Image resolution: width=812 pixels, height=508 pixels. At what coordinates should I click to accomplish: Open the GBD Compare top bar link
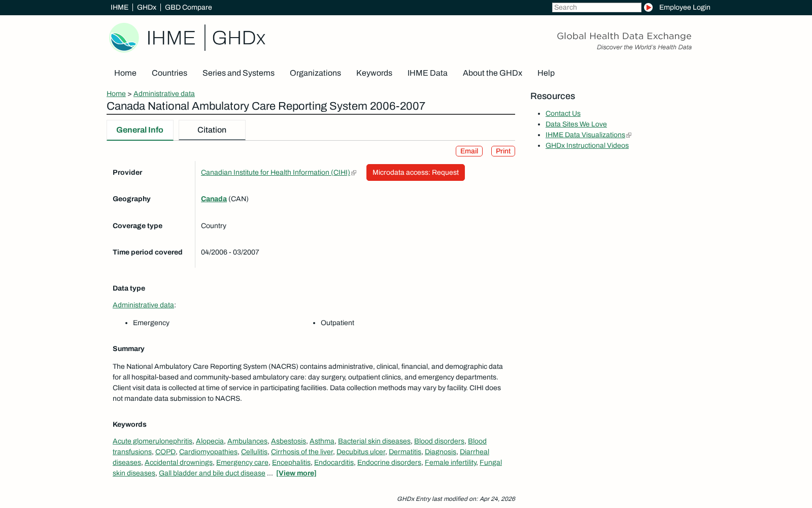tap(188, 7)
